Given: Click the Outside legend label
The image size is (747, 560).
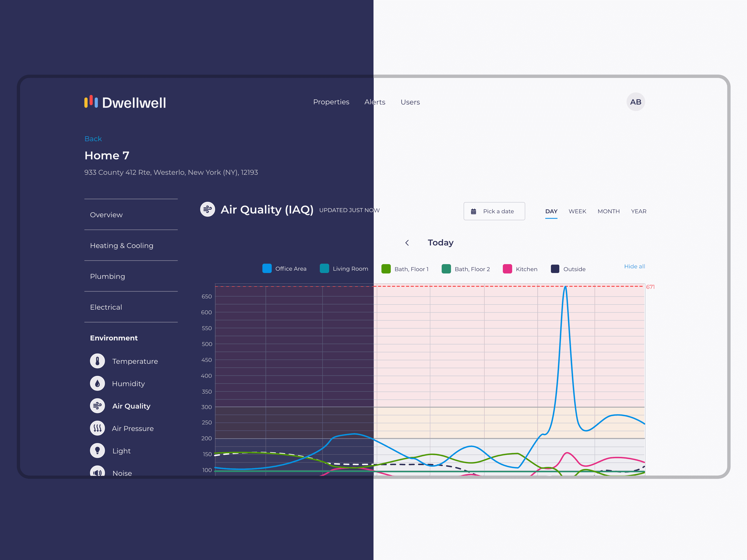Looking at the screenshot, I should tap(574, 269).
